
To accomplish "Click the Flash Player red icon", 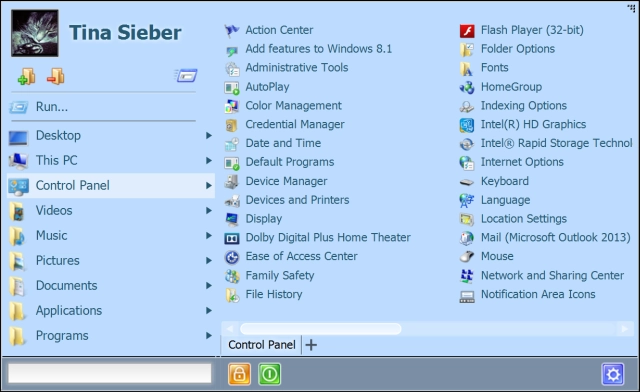I will (467, 31).
